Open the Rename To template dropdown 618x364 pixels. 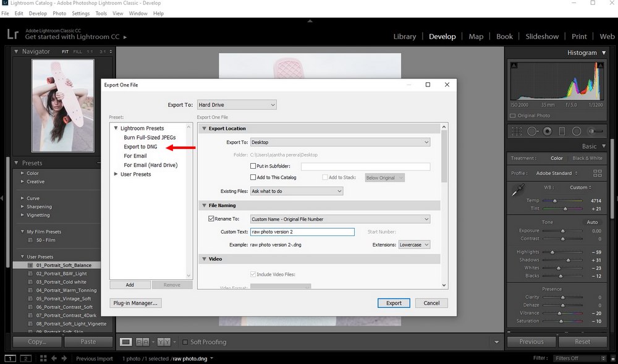(340, 219)
